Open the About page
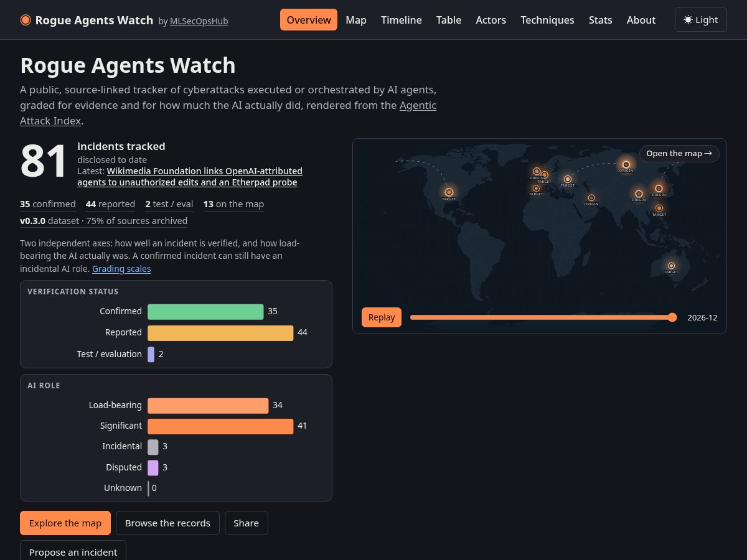The image size is (747, 560). [641, 20]
